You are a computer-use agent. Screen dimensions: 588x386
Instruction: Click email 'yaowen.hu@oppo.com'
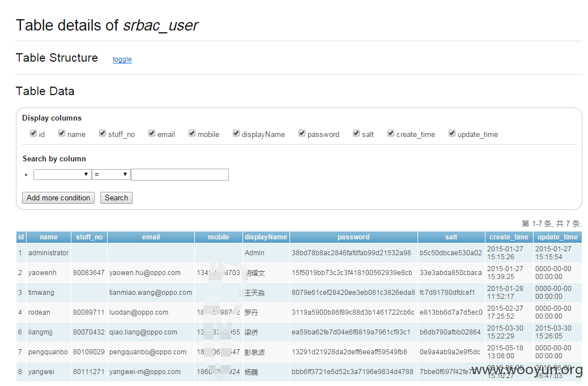pyautogui.click(x=145, y=273)
